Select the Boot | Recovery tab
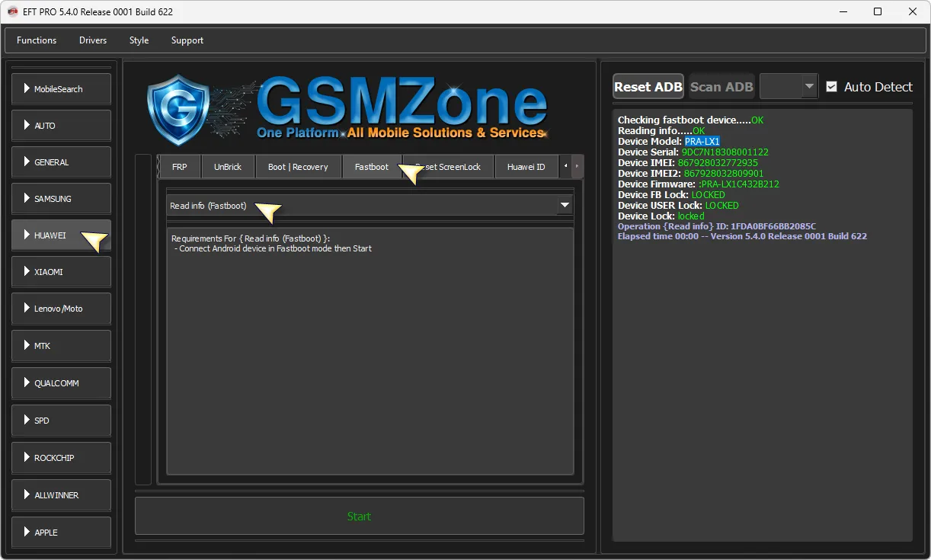The width and height of the screenshot is (931, 560). (298, 167)
